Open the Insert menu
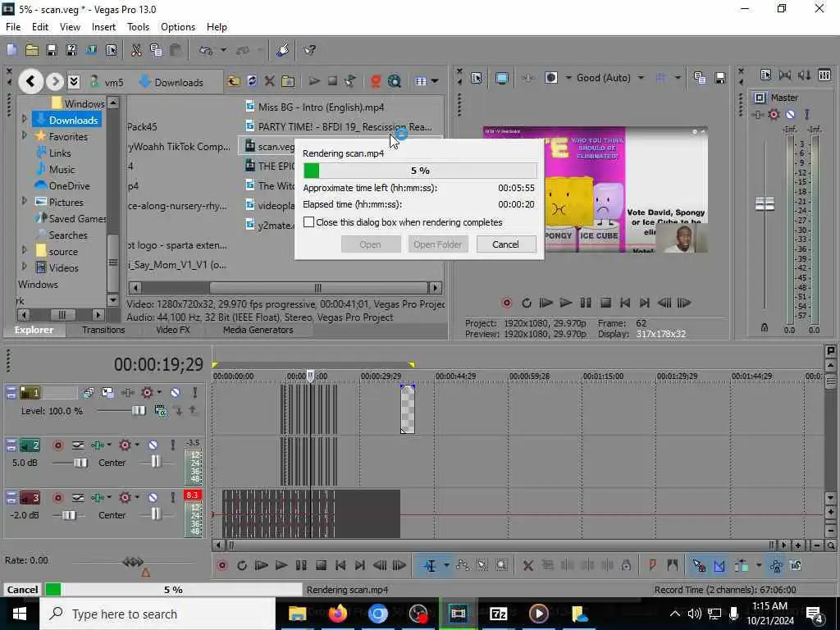 pos(103,27)
